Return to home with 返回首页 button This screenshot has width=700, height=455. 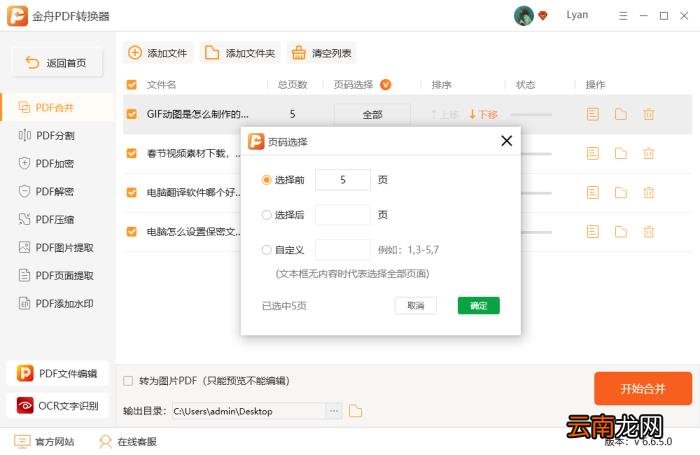(x=57, y=63)
